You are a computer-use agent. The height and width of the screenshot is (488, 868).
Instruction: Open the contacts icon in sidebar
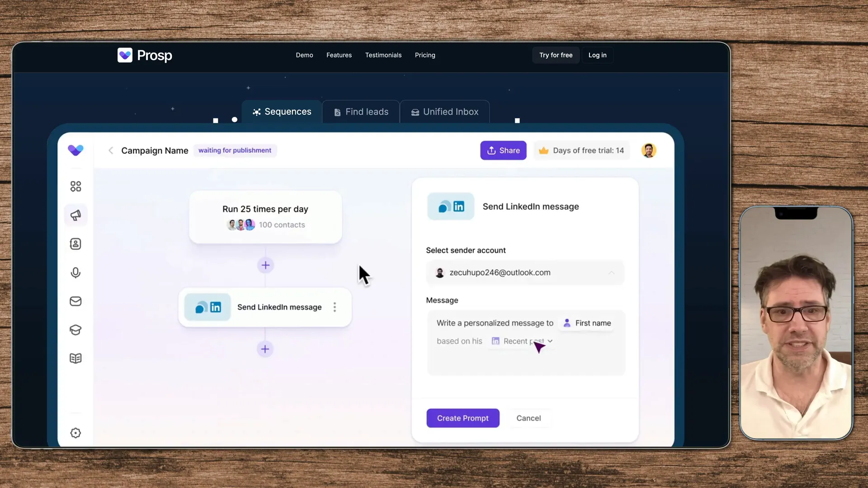75,244
